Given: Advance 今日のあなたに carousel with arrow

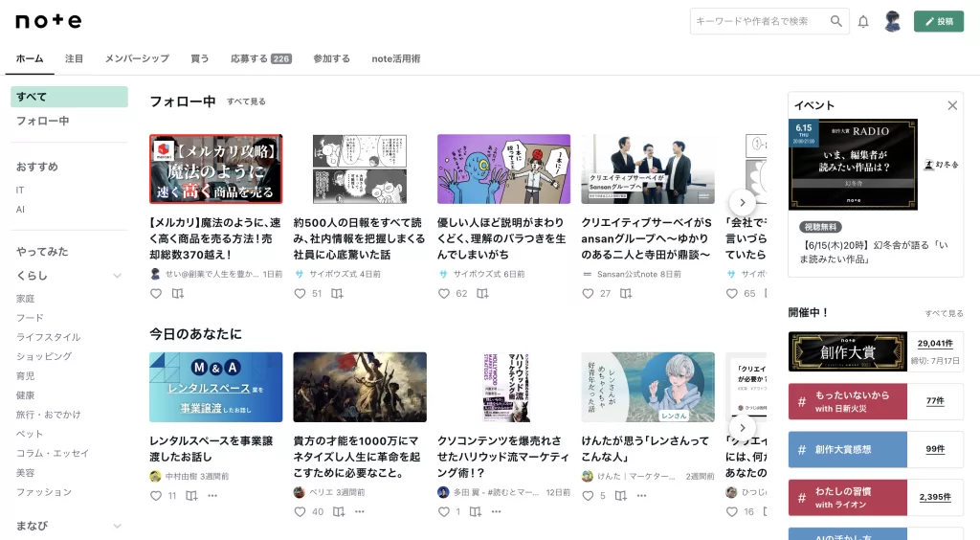Looking at the screenshot, I should pyautogui.click(x=743, y=428).
